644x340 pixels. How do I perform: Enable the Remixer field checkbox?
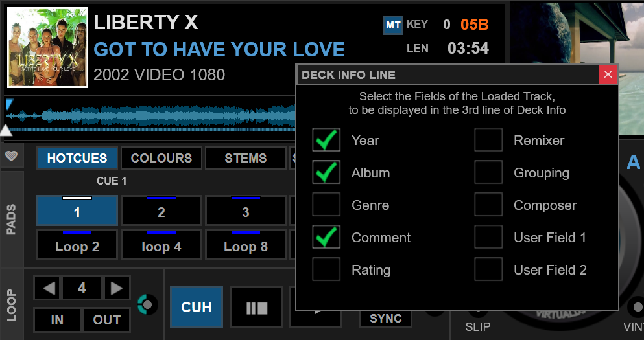pyautogui.click(x=488, y=140)
